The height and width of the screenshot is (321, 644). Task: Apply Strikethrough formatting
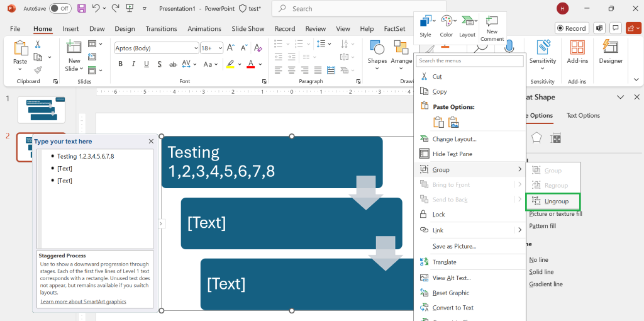(173, 64)
